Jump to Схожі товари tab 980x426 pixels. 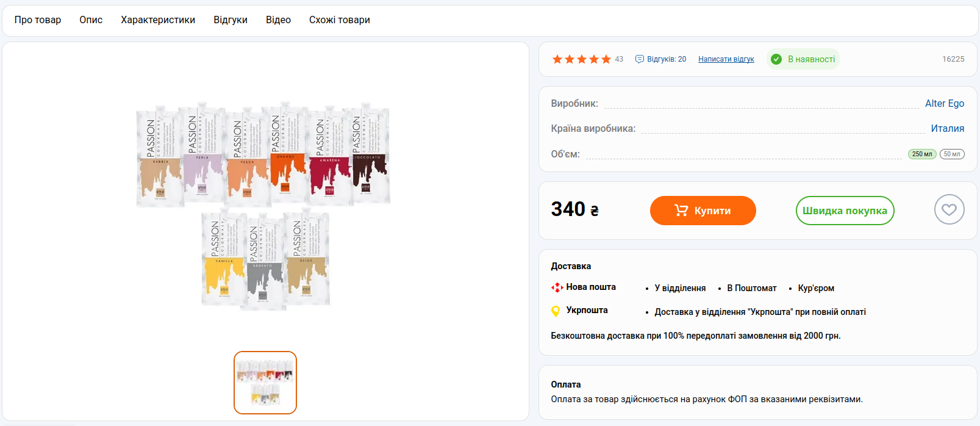340,20
